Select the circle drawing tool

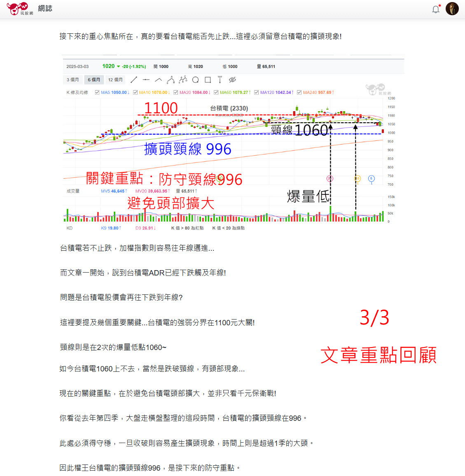tap(195, 79)
